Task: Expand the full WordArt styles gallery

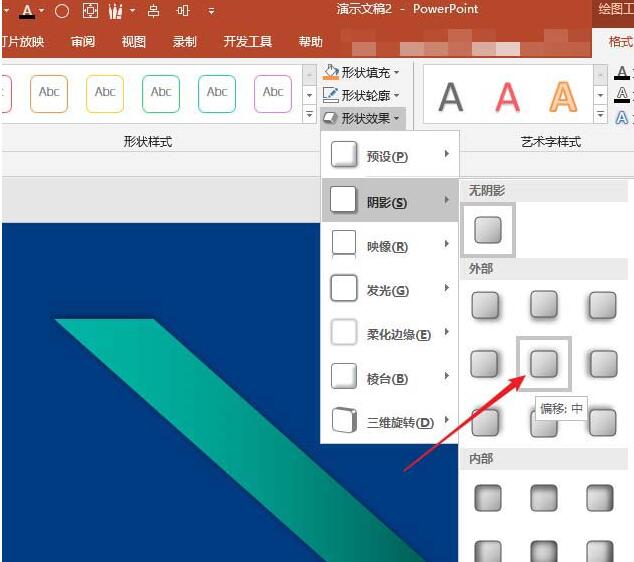Action: [x=600, y=114]
